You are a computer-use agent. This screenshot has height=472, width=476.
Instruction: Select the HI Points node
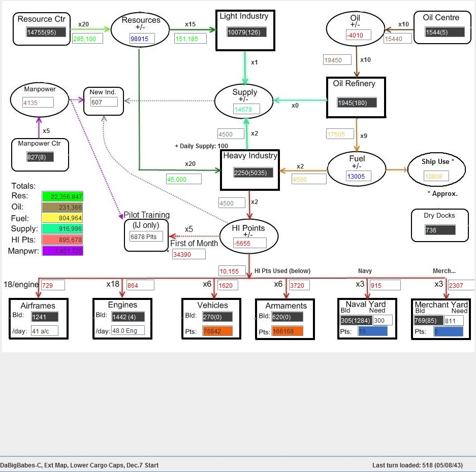[x=248, y=235]
